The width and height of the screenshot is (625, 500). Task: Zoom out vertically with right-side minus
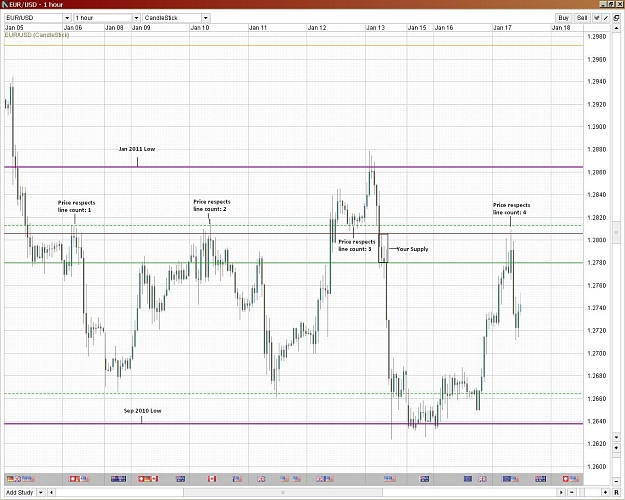click(616, 482)
